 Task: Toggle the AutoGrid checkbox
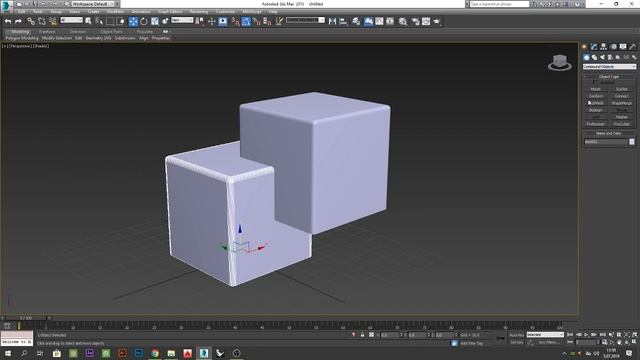click(x=595, y=82)
